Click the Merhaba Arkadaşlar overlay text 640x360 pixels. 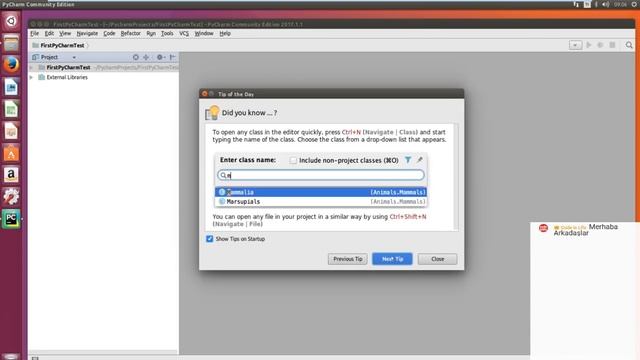(585, 230)
